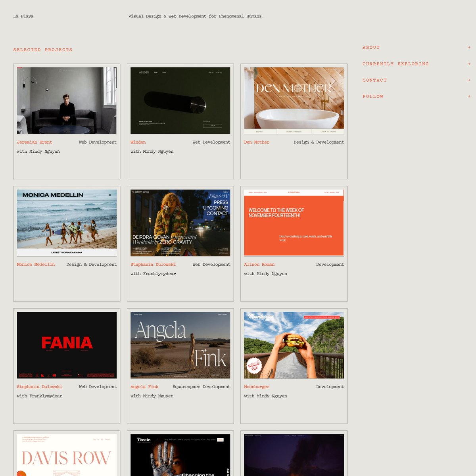Click the Moonburger burger thumbnail

point(294,345)
